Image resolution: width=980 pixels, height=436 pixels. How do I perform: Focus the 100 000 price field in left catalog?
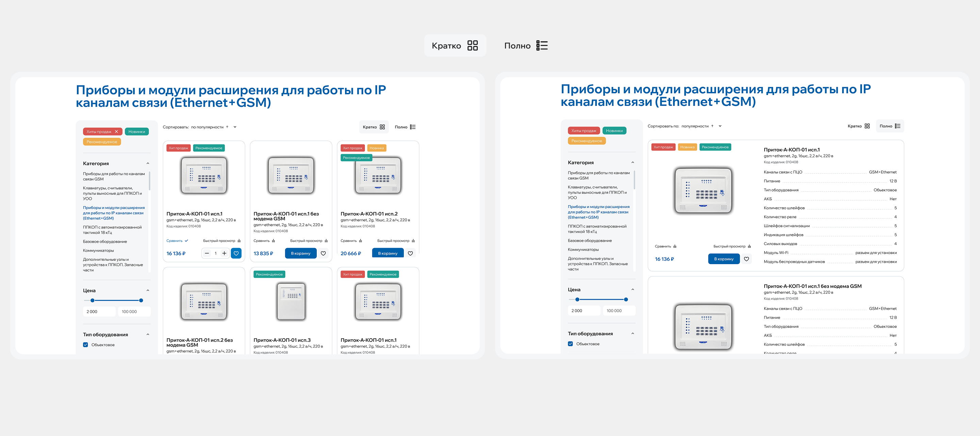point(134,311)
